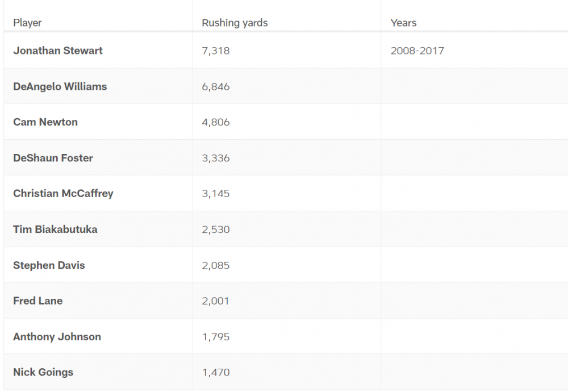Screen dimensions: 568x392
Task: Click Anthony Johnson's name
Action: [x=57, y=337]
